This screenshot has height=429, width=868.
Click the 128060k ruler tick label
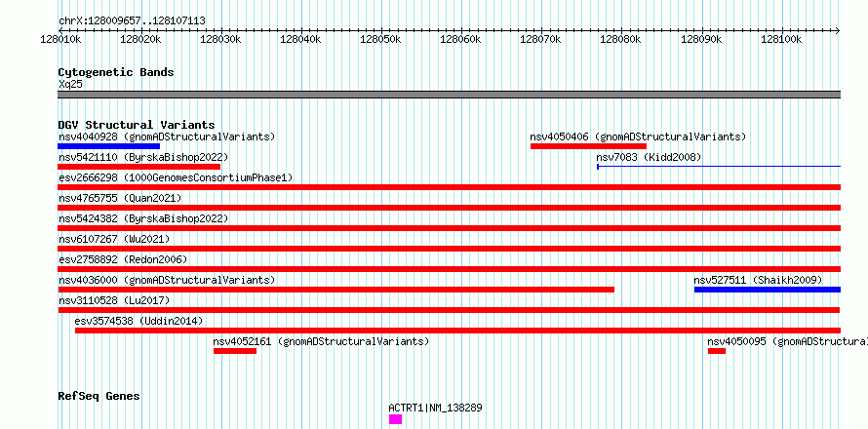(461, 39)
